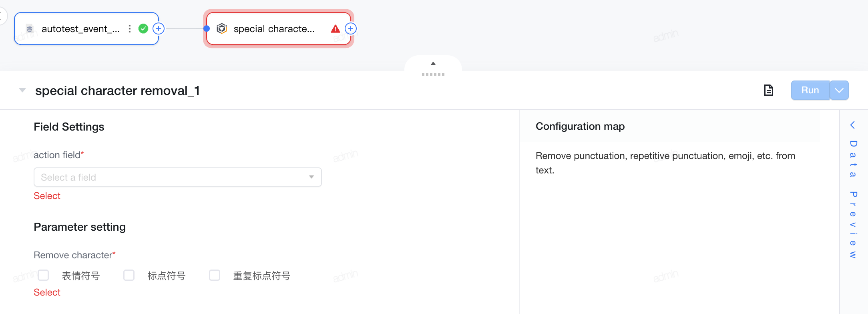The height and width of the screenshot is (314, 868).
Task: Add a node after autotest_event via plus
Action: tap(159, 28)
